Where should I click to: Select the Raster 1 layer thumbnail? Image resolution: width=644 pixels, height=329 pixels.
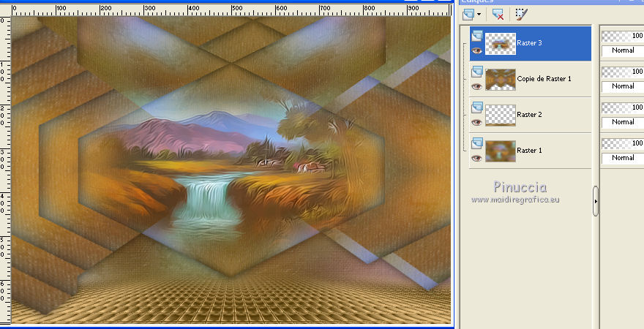(501, 151)
